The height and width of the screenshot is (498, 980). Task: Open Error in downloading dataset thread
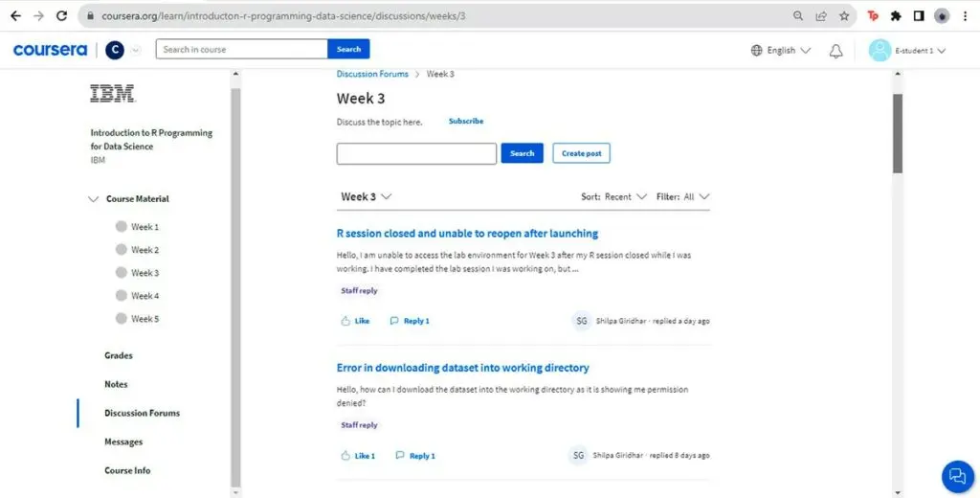coord(462,368)
